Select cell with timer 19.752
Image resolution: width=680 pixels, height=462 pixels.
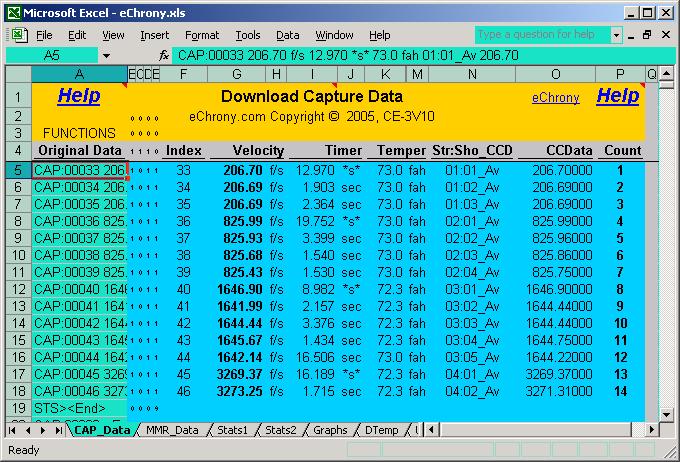pos(312,221)
